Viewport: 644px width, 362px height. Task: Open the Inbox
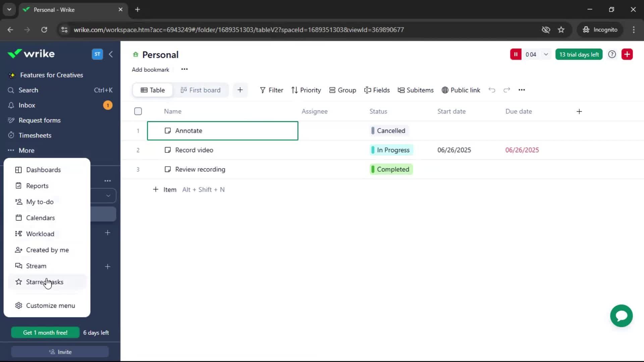click(x=27, y=105)
